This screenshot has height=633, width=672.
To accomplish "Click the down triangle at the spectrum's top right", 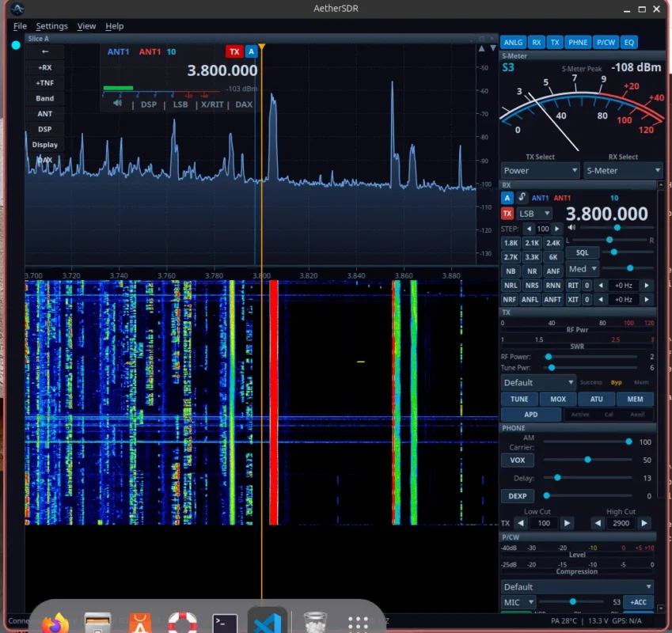I will pos(493,48).
